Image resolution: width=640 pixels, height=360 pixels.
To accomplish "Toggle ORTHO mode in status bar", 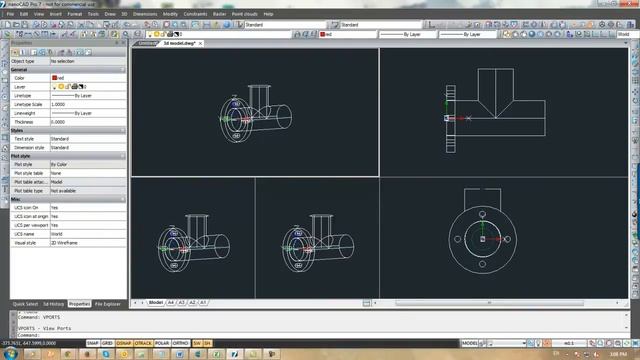I will [180, 343].
